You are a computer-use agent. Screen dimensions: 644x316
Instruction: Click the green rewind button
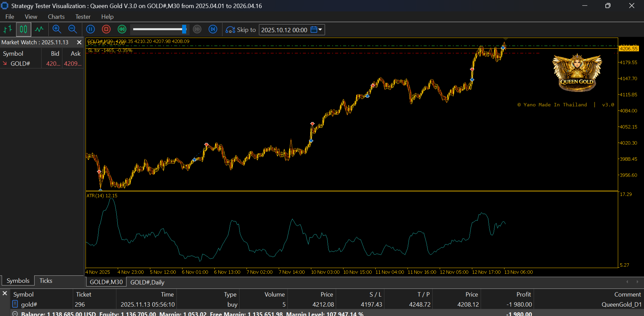122,30
